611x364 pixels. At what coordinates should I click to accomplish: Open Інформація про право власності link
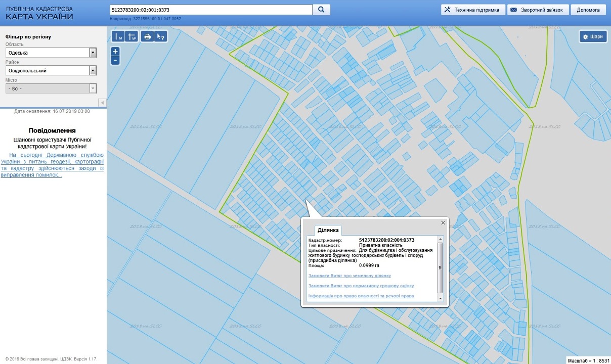click(x=361, y=296)
